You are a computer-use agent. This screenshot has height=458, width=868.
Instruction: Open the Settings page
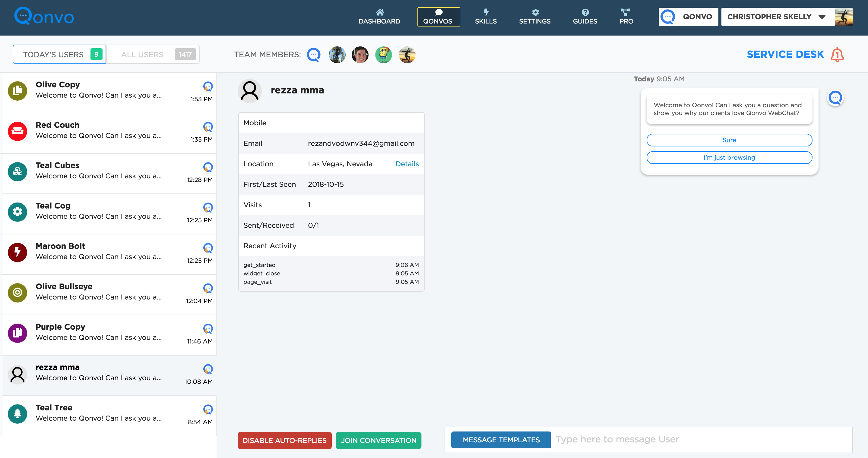(x=534, y=17)
